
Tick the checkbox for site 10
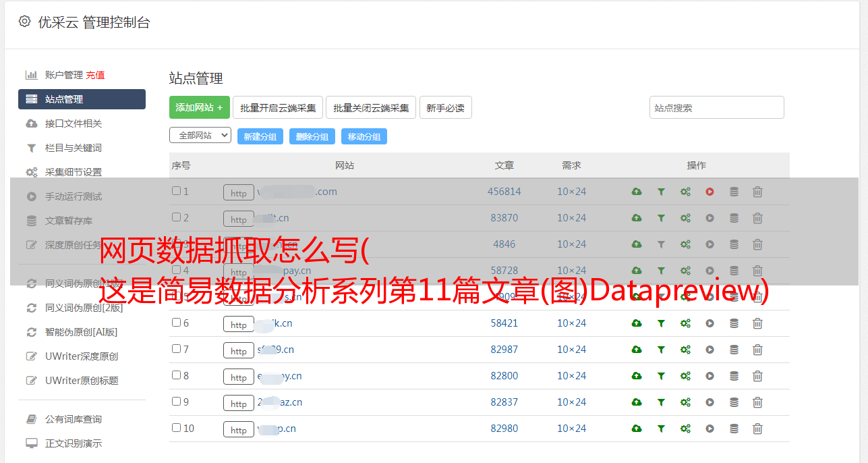pyautogui.click(x=176, y=428)
